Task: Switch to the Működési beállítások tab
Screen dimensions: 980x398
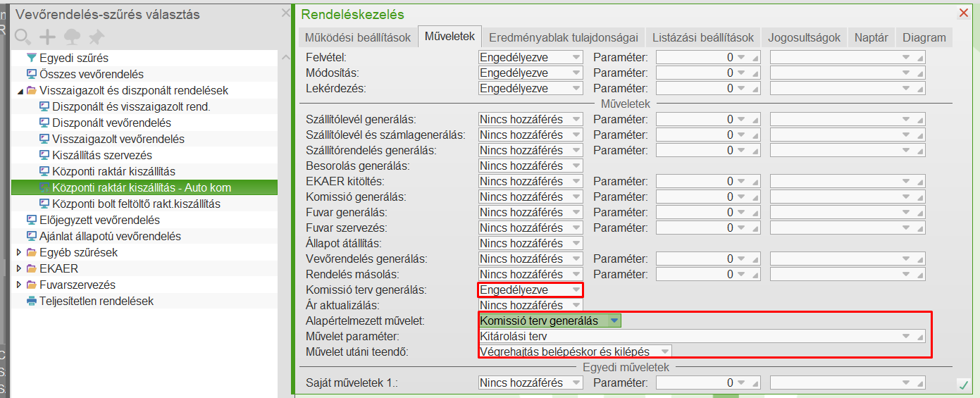Action: [x=358, y=37]
